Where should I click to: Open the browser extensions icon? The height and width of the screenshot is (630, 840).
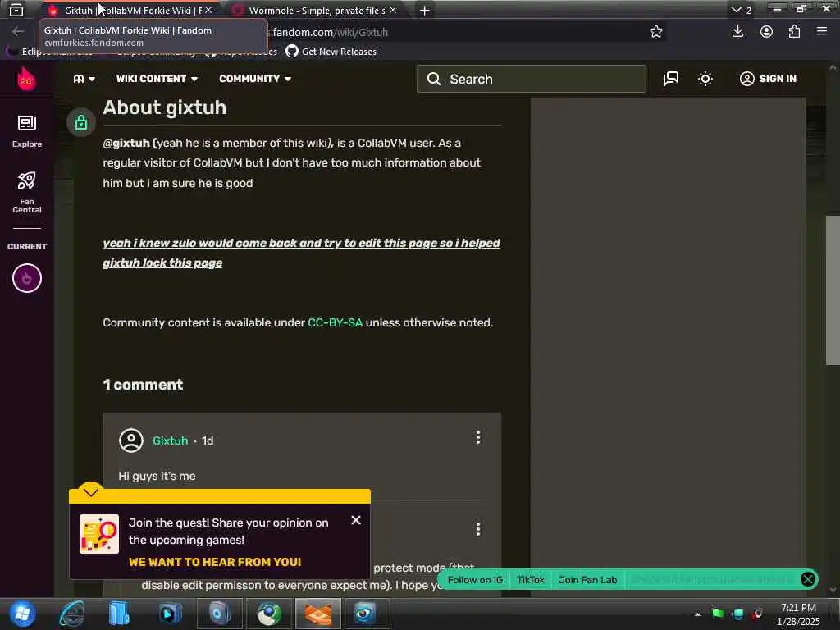pyautogui.click(x=794, y=32)
